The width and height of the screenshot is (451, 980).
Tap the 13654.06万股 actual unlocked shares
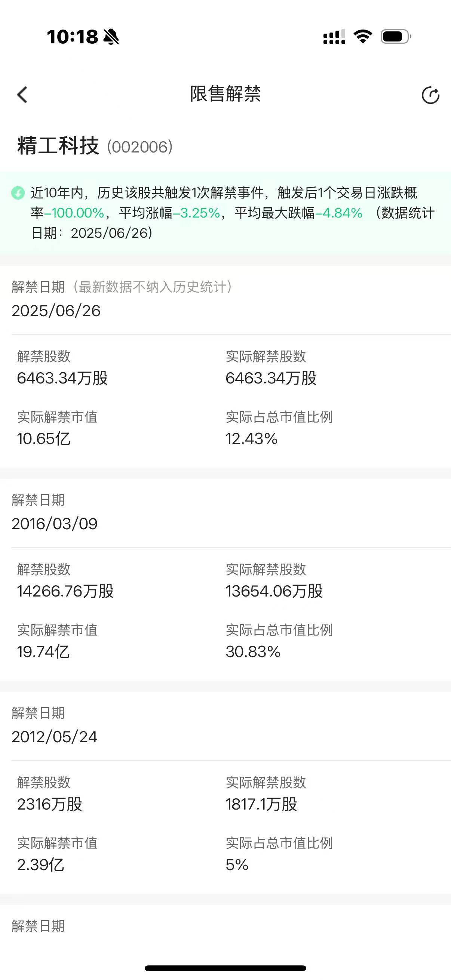pos(274,591)
